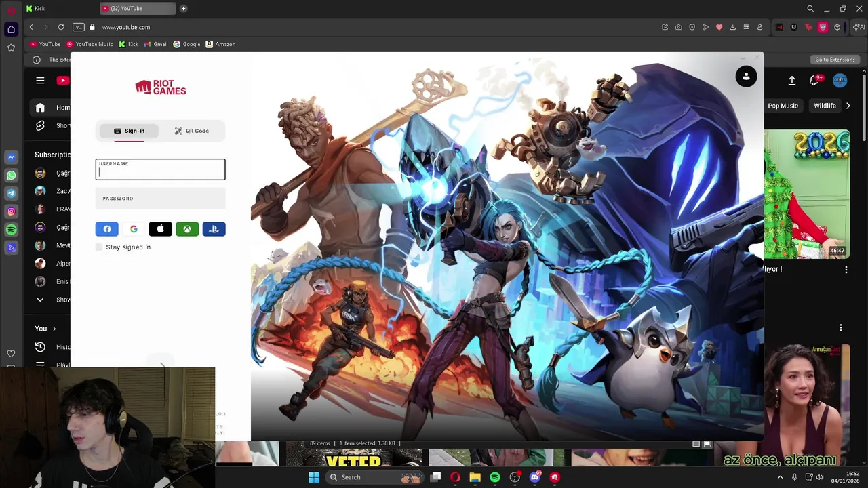Click the heart bookmark icon in address bar
Viewport: 868px width, 488px height.
719,27
